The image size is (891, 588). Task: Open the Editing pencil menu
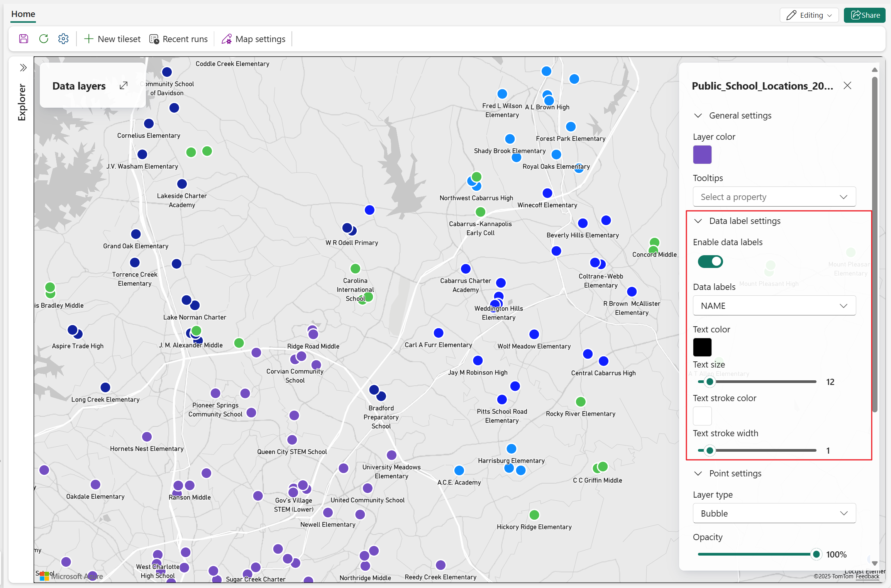pyautogui.click(x=809, y=15)
